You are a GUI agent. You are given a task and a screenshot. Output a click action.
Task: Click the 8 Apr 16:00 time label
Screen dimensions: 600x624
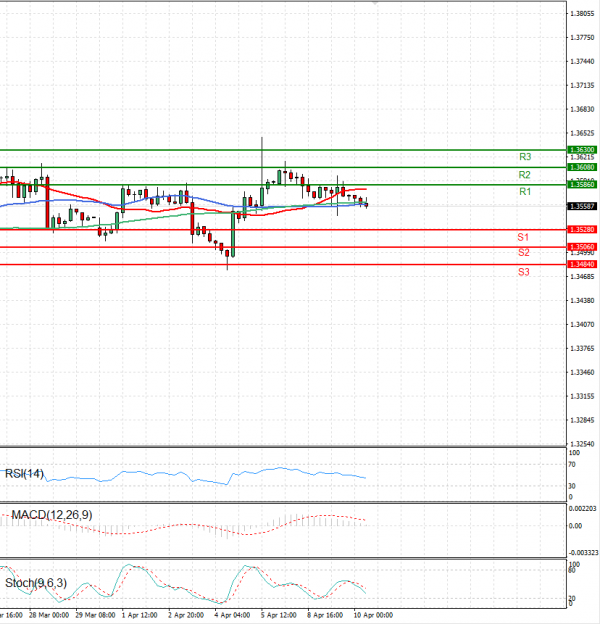325,615
